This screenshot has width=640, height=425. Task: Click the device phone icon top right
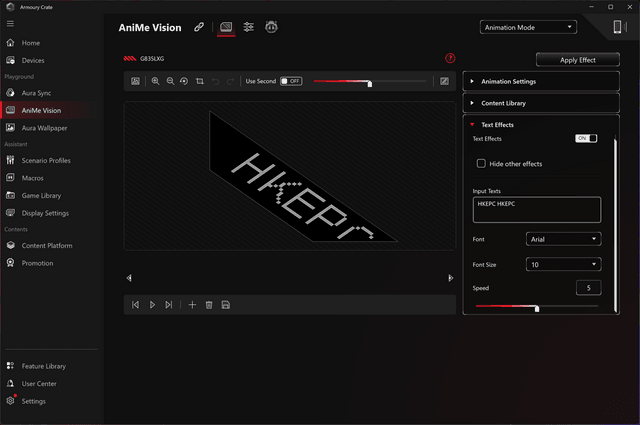(618, 27)
